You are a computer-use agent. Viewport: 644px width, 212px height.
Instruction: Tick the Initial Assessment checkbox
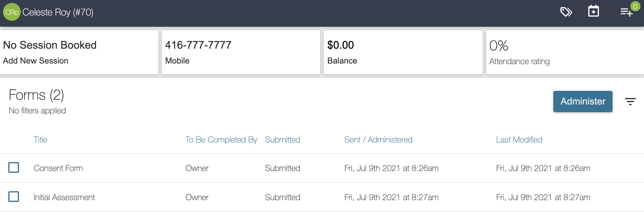tap(14, 197)
